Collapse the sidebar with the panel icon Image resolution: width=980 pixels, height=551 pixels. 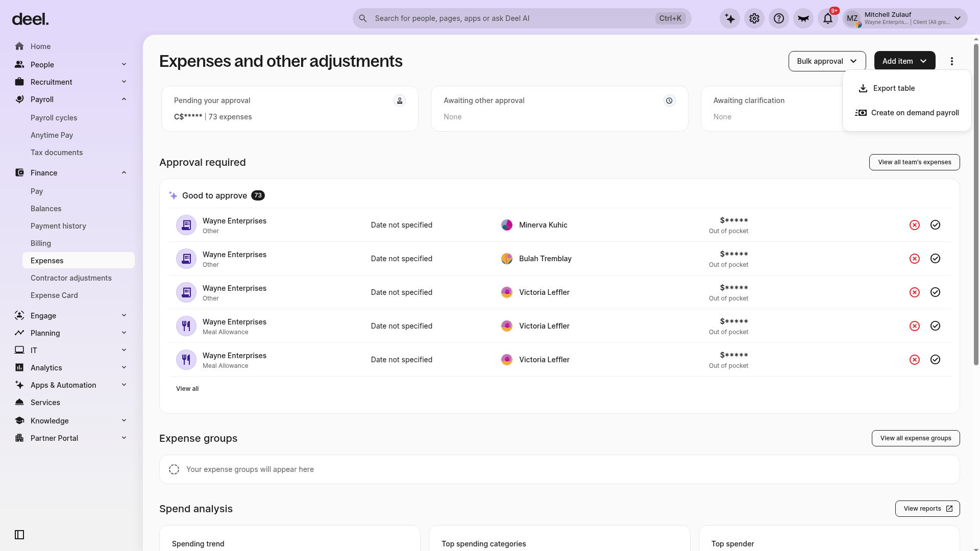point(19,535)
